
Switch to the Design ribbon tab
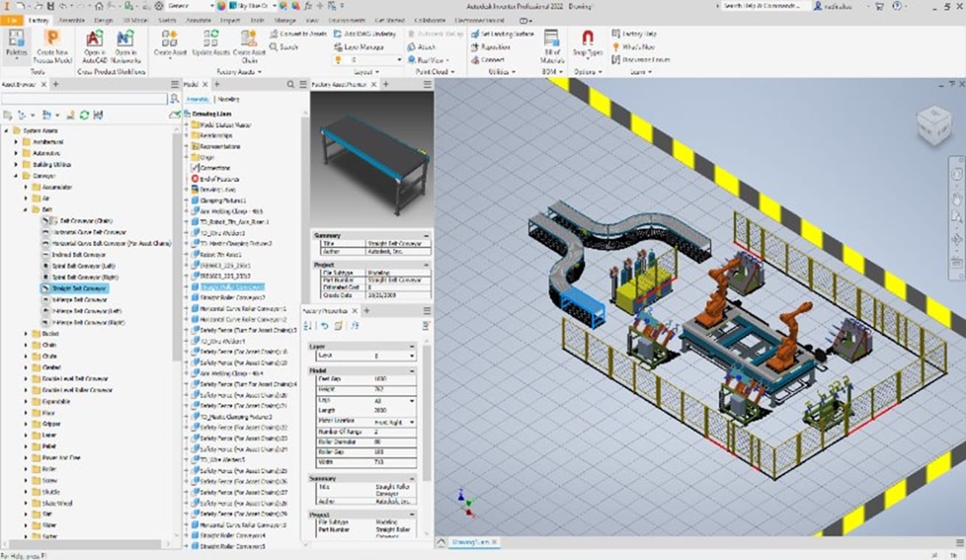point(103,21)
